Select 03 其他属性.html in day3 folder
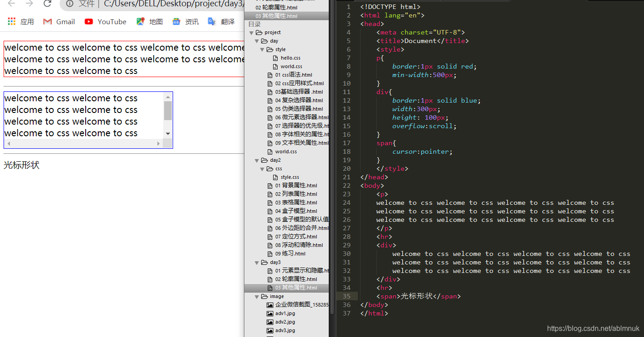Image resolution: width=644 pixels, height=337 pixels. 296,288
